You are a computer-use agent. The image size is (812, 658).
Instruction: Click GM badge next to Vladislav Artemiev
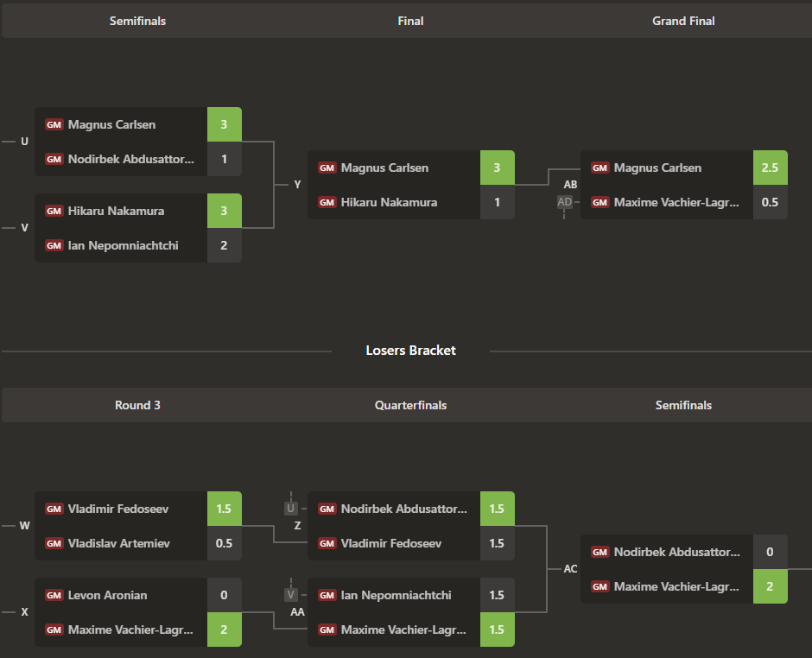[54, 543]
